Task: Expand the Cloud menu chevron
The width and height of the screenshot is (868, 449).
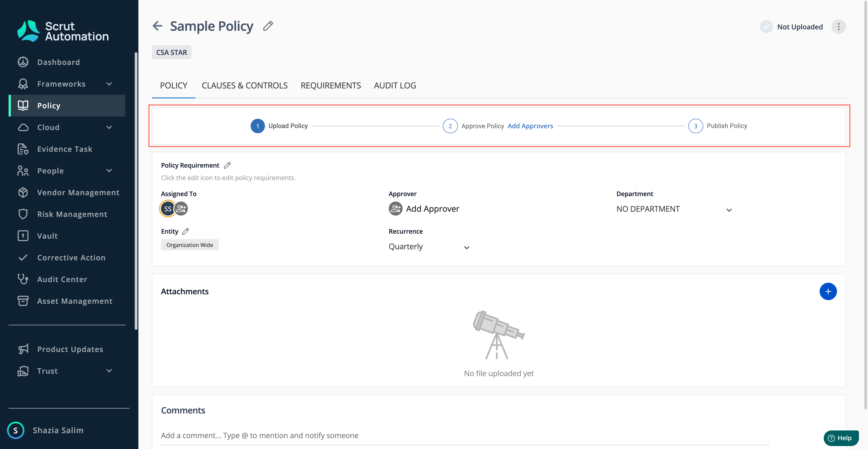Action: (109, 127)
